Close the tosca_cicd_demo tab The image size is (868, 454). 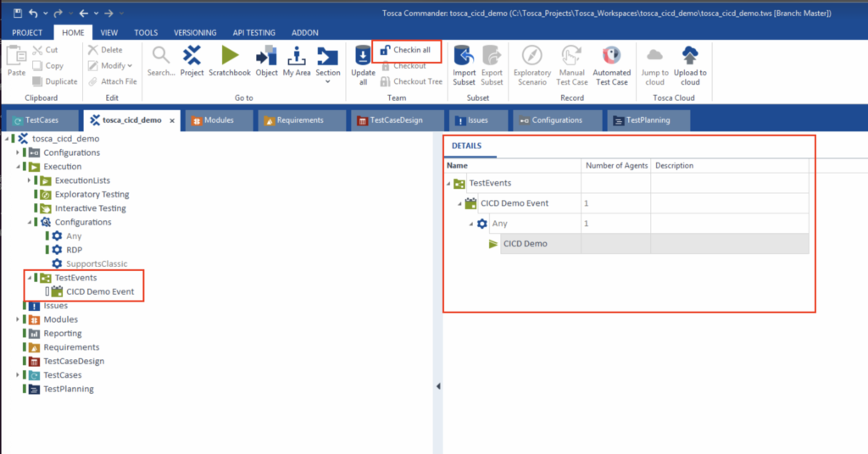point(172,120)
